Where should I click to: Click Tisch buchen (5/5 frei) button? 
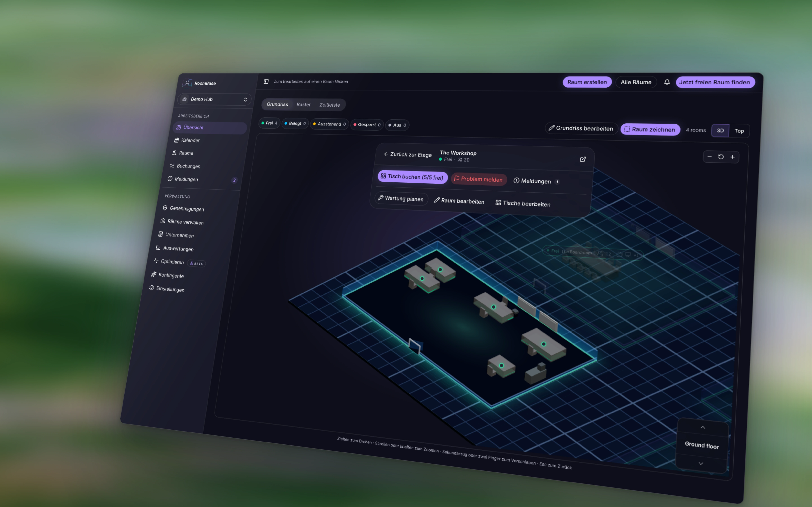click(x=412, y=177)
